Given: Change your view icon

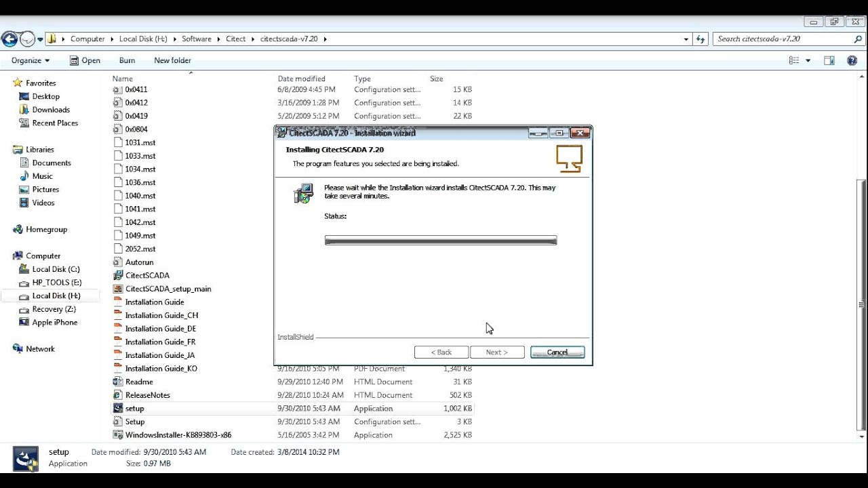Looking at the screenshot, I should pos(794,60).
